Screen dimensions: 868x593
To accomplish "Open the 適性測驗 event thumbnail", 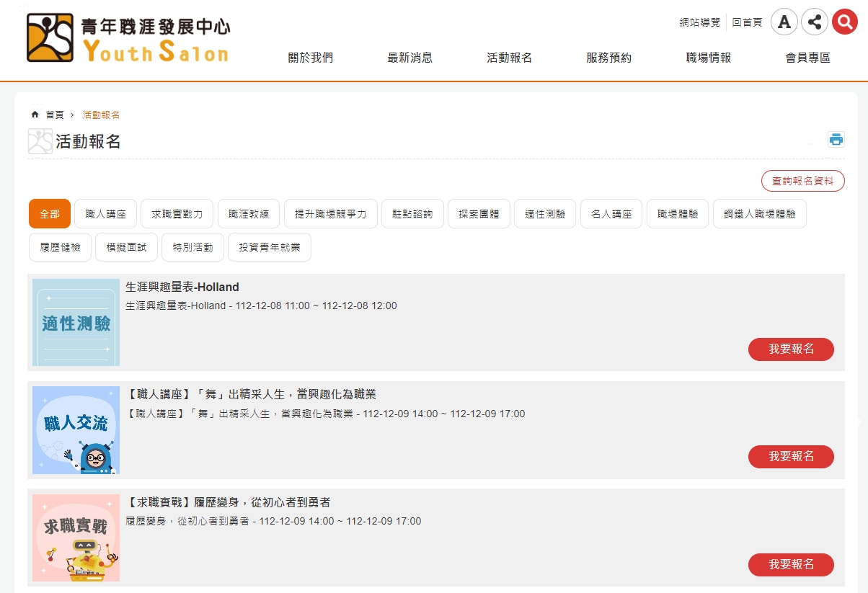I will pos(76,322).
